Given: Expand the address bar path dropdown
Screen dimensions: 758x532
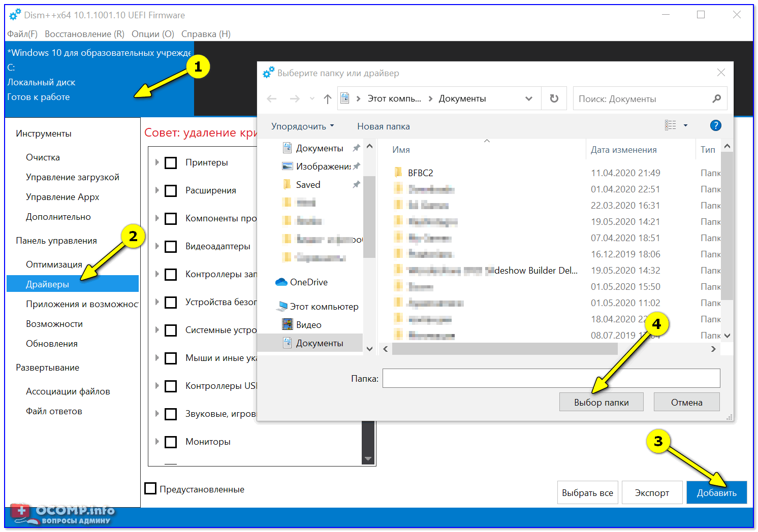Looking at the screenshot, I should [x=528, y=99].
